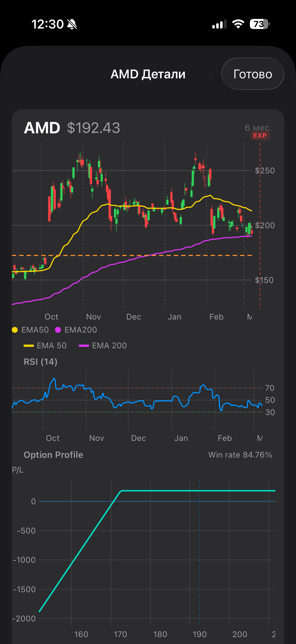The image size is (296, 644).
Task: Tap 170 on the option profile axis
Action: click(x=121, y=634)
